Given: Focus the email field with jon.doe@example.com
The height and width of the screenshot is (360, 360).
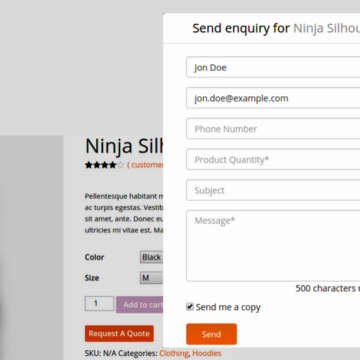Looking at the screenshot, I should click(x=273, y=98).
